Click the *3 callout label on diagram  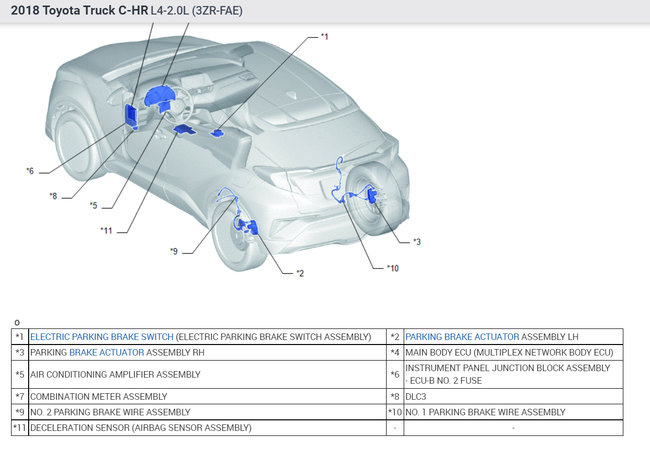click(x=417, y=242)
